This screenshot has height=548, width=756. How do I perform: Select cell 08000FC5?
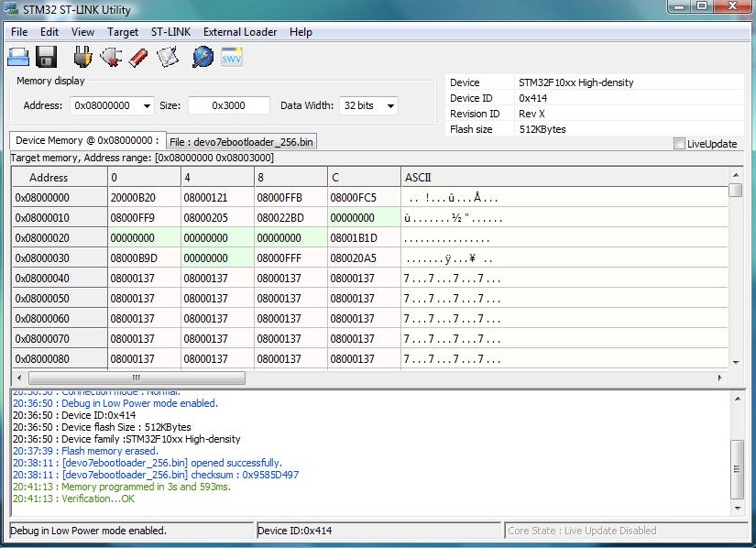364,198
